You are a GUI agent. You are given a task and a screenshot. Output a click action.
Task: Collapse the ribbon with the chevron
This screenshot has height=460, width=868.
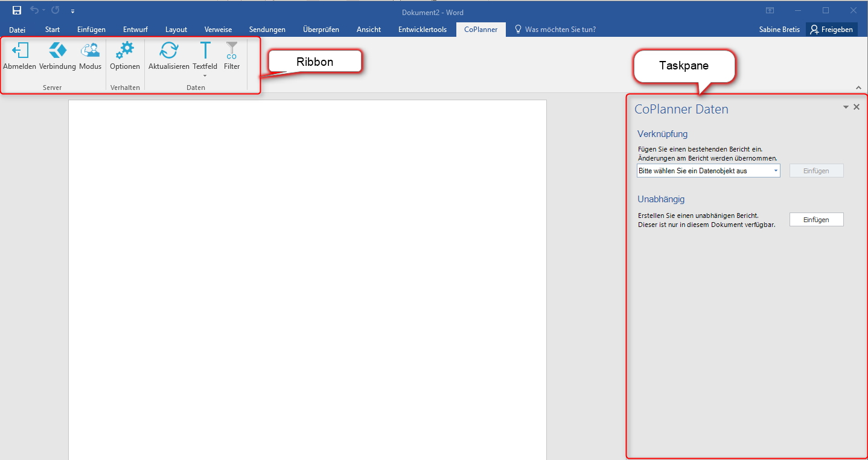[x=859, y=88]
